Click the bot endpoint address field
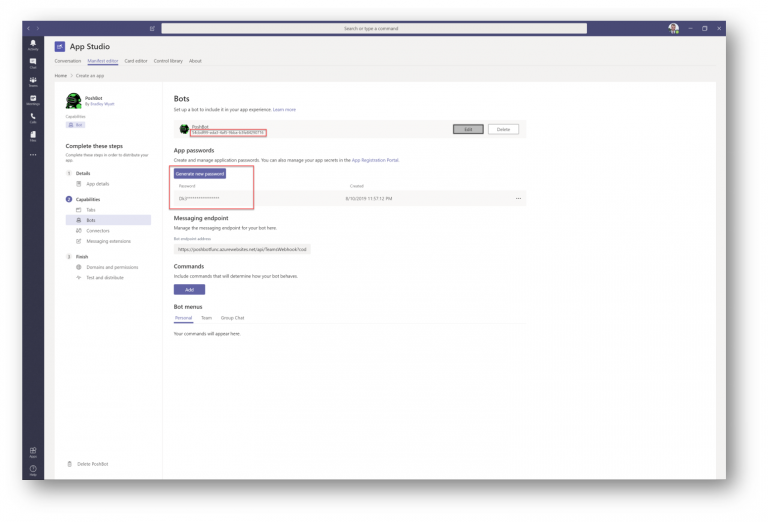 [x=242, y=249]
